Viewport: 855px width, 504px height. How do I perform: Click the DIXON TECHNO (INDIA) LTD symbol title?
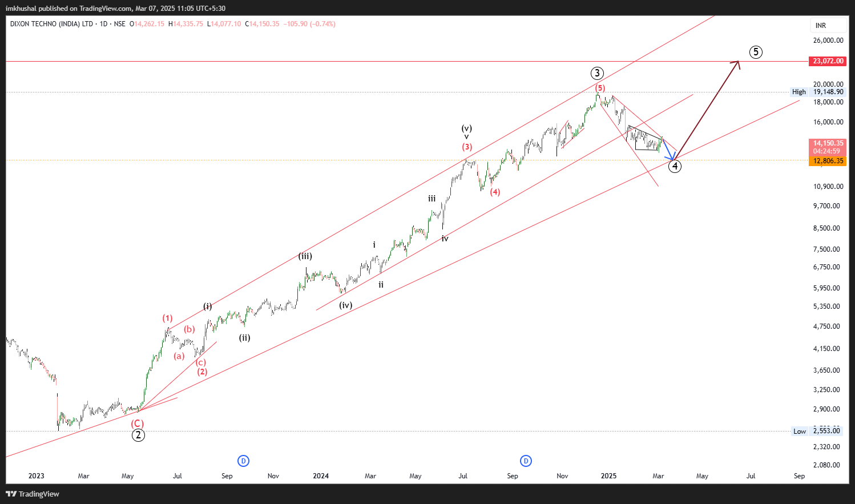[51, 24]
